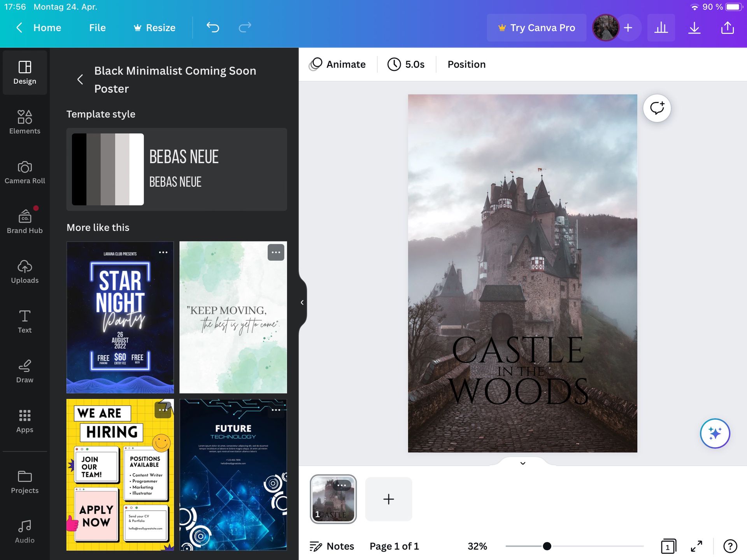Image resolution: width=747 pixels, height=560 pixels.
Task: Redo the last action
Action: click(x=245, y=27)
